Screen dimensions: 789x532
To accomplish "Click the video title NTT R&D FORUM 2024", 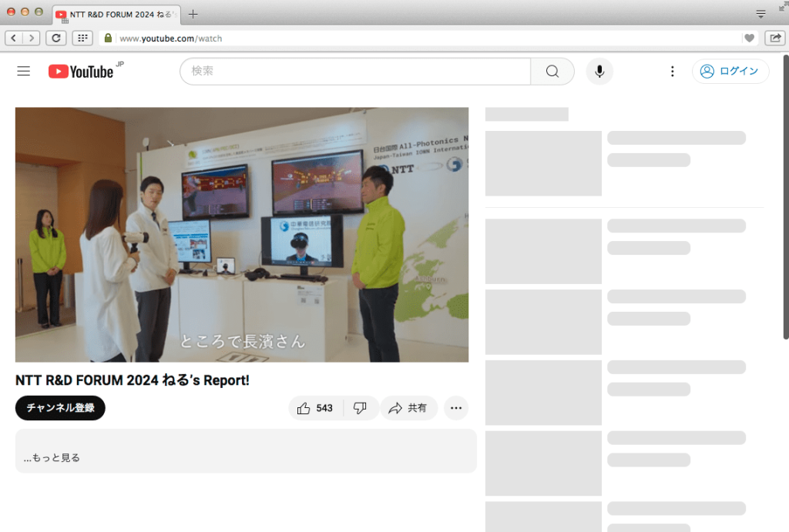I will point(133,380).
